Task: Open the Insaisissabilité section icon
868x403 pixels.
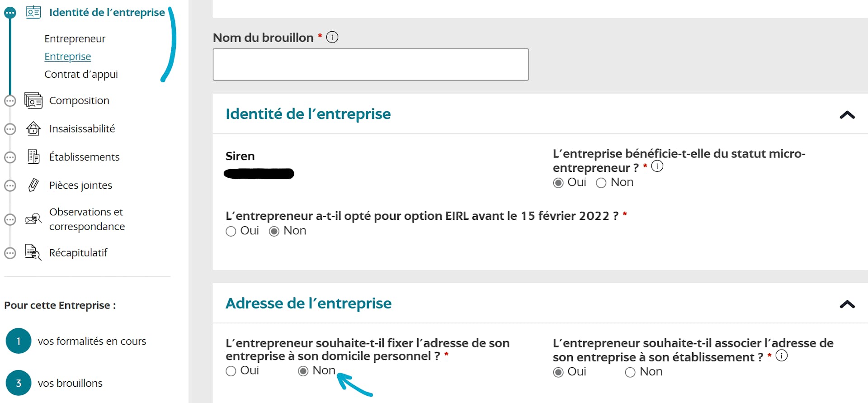Action: click(x=33, y=128)
